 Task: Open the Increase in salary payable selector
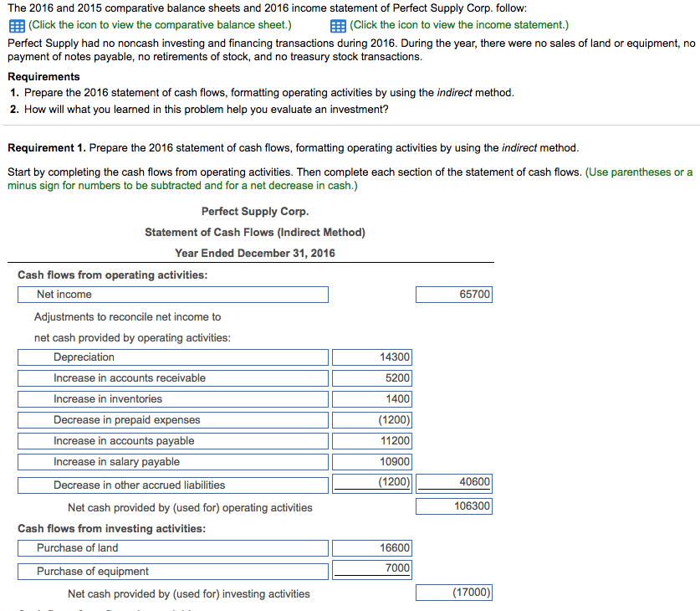click(173, 462)
